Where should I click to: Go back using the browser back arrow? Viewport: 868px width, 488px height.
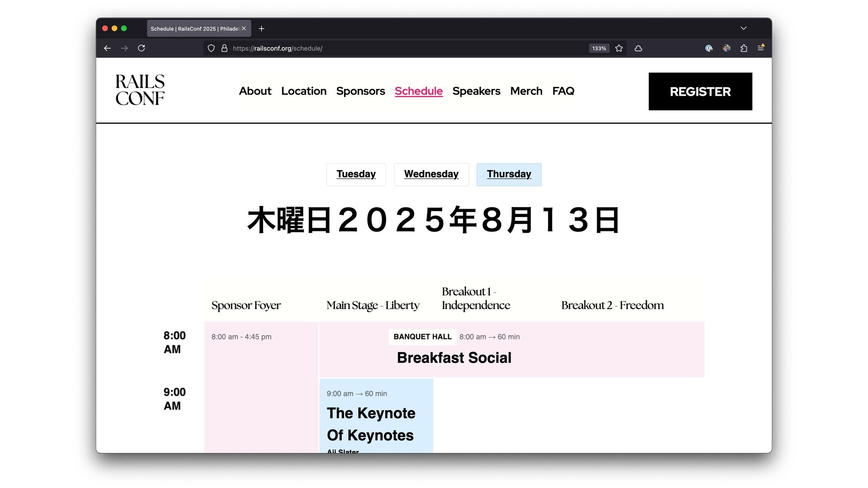point(107,48)
